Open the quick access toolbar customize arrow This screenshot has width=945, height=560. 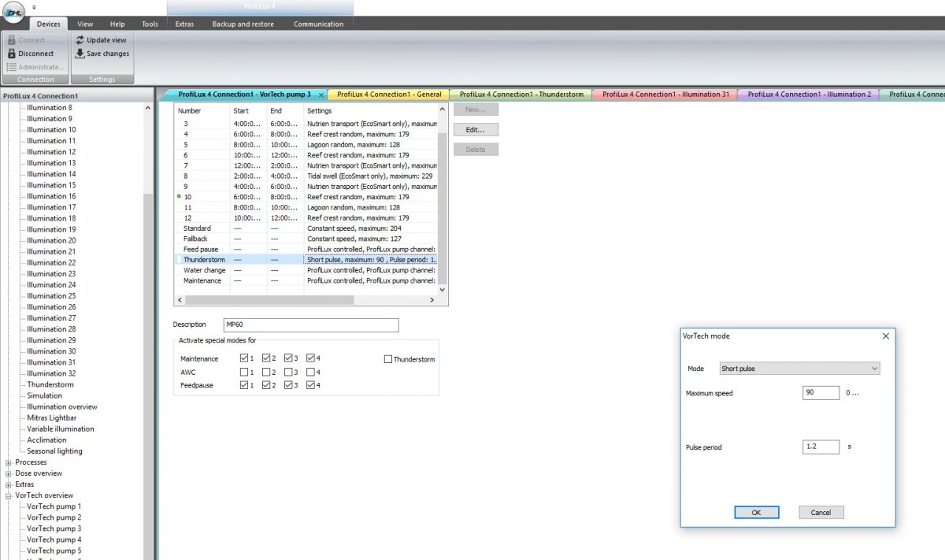pos(34,7)
